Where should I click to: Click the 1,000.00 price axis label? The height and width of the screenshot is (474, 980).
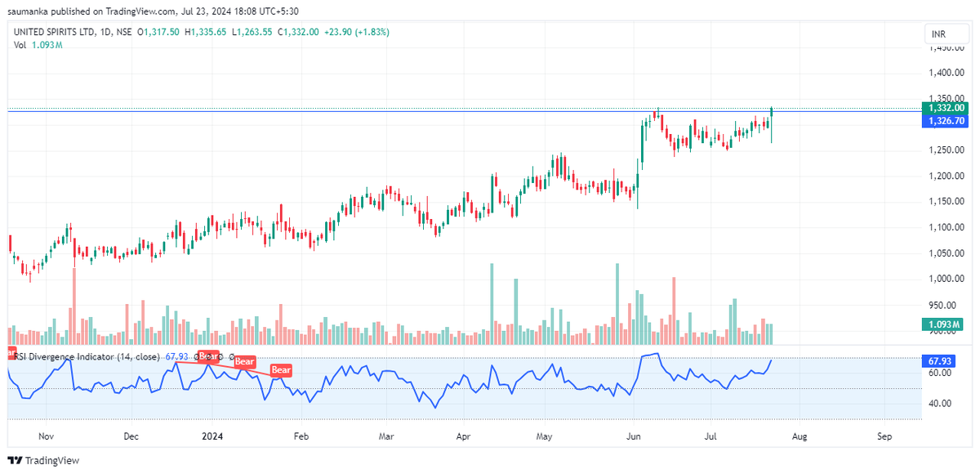point(948,279)
